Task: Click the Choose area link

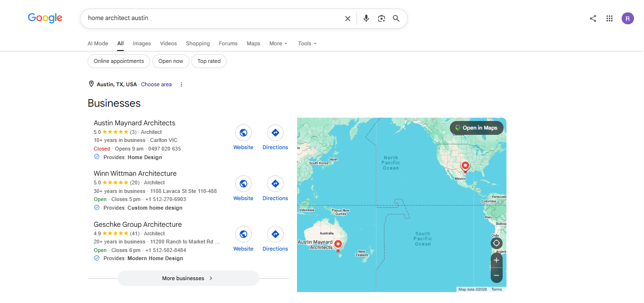Action: click(156, 84)
